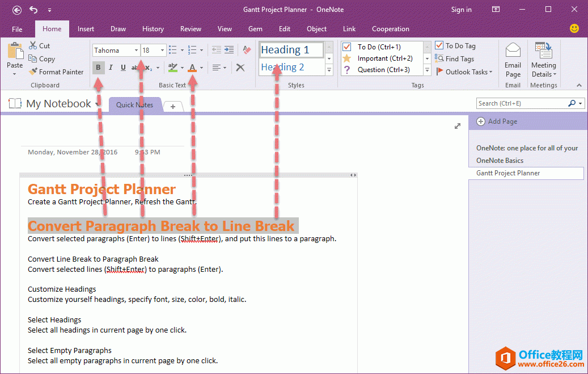Select the Format Painter tool

pyautogui.click(x=56, y=72)
